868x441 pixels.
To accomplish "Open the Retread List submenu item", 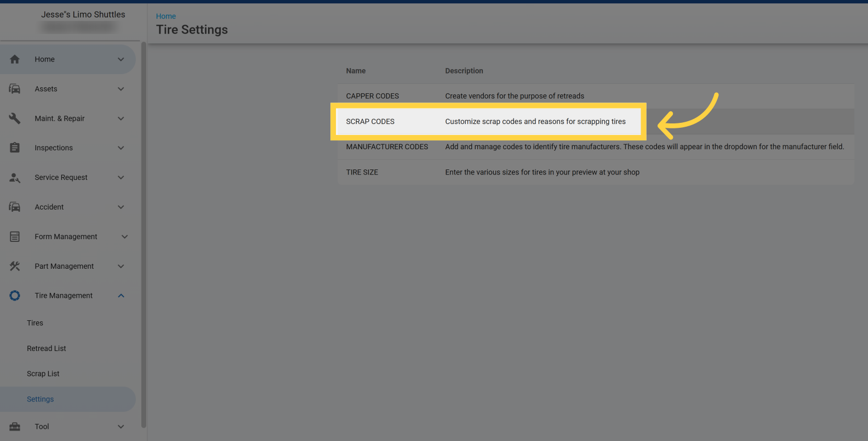I will (x=47, y=348).
